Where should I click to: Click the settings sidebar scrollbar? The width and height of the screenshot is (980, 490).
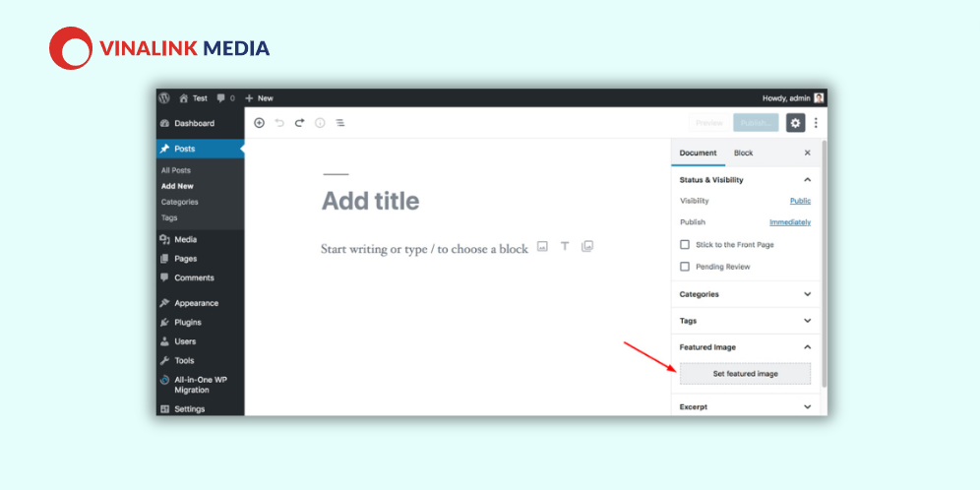824,264
